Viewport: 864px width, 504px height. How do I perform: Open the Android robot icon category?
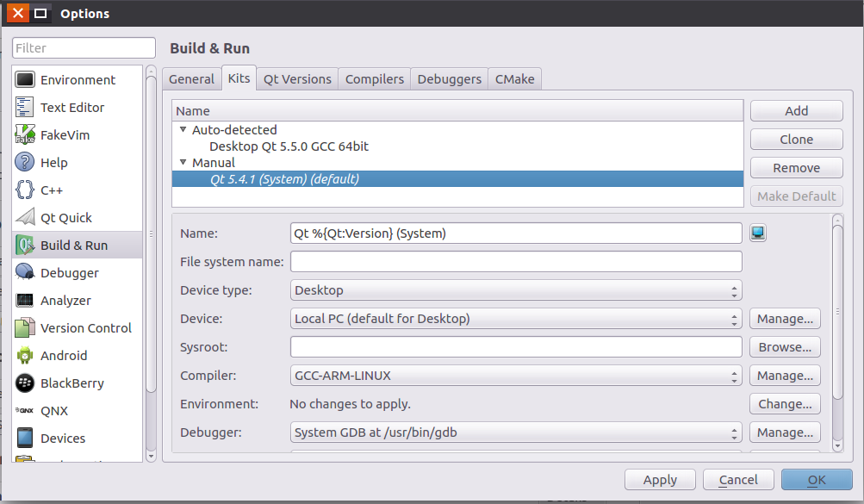click(x=25, y=356)
